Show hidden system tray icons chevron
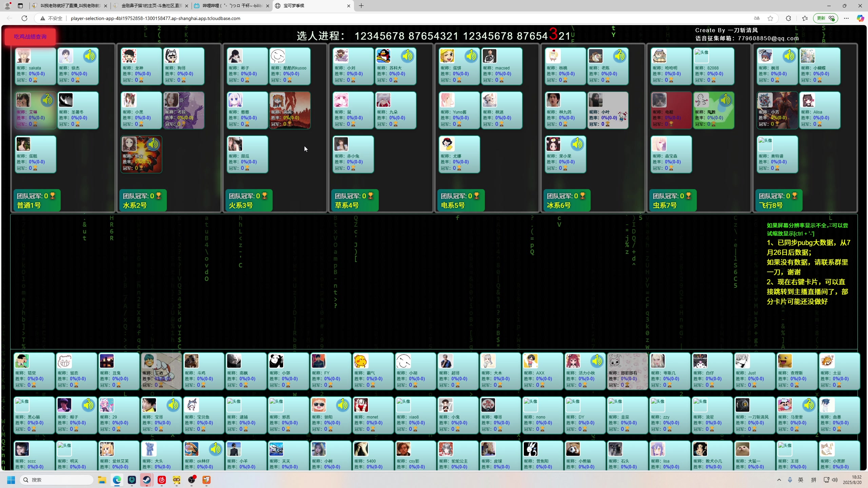 [x=779, y=480]
